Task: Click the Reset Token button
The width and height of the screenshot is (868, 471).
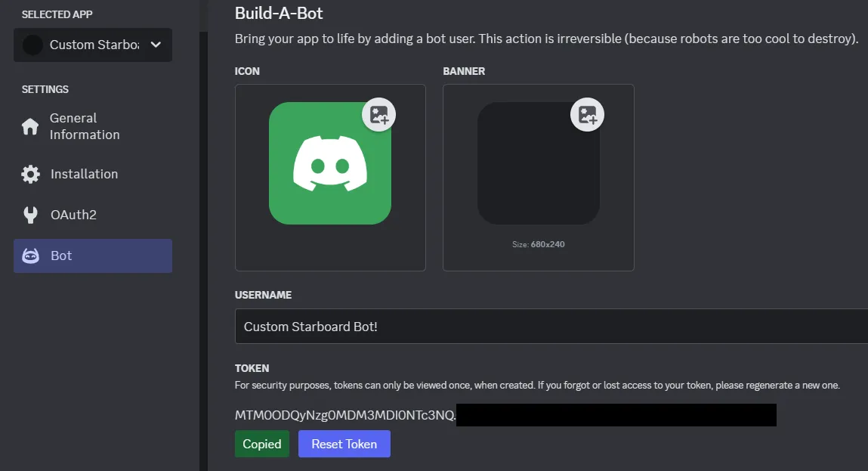Action: (344, 444)
